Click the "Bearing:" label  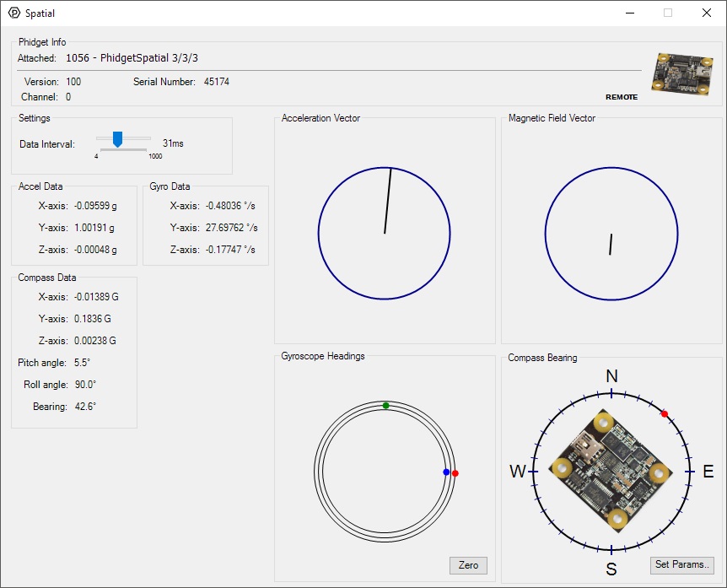pos(50,407)
